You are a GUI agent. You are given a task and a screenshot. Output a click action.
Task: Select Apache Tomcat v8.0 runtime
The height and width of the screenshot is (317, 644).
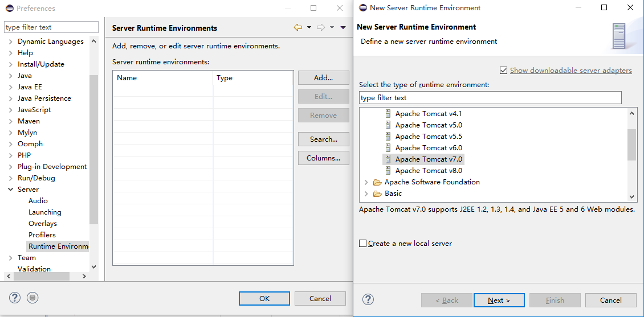pyautogui.click(x=429, y=171)
